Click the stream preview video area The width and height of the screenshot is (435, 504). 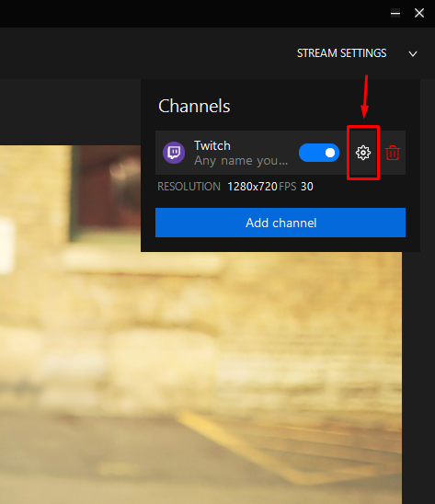tap(200, 370)
